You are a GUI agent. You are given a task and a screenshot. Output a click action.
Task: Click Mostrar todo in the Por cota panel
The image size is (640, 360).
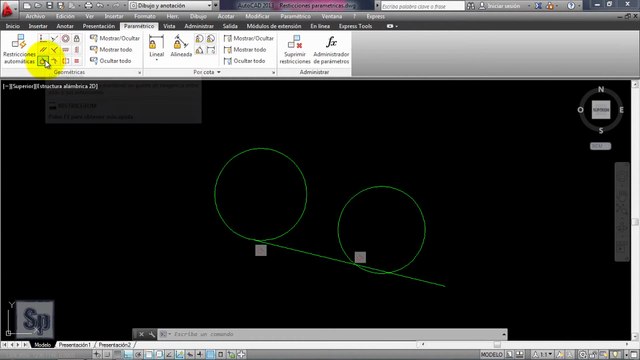(x=245, y=50)
